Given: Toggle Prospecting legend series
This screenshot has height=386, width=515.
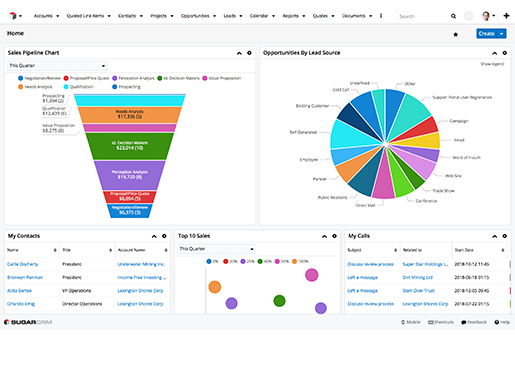Looking at the screenshot, I should point(126,87).
